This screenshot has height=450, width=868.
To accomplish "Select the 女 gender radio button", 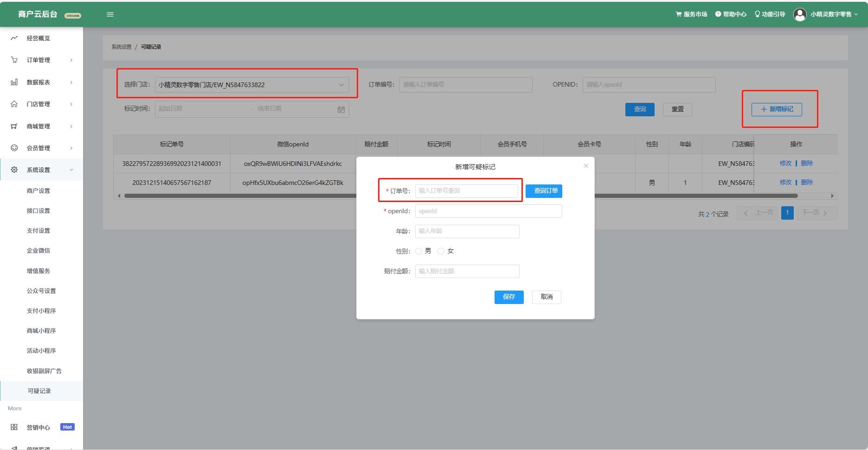I will click(x=441, y=251).
